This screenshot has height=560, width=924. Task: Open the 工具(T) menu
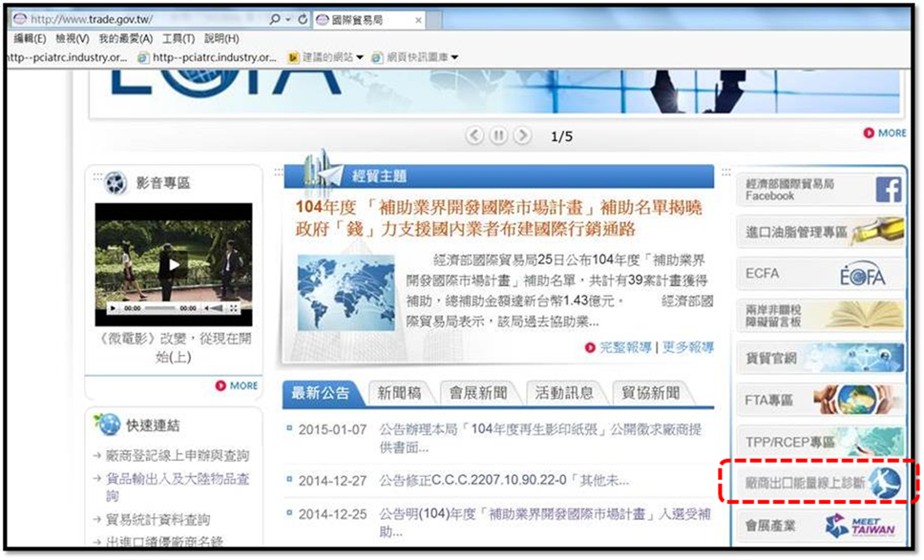[x=178, y=38]
